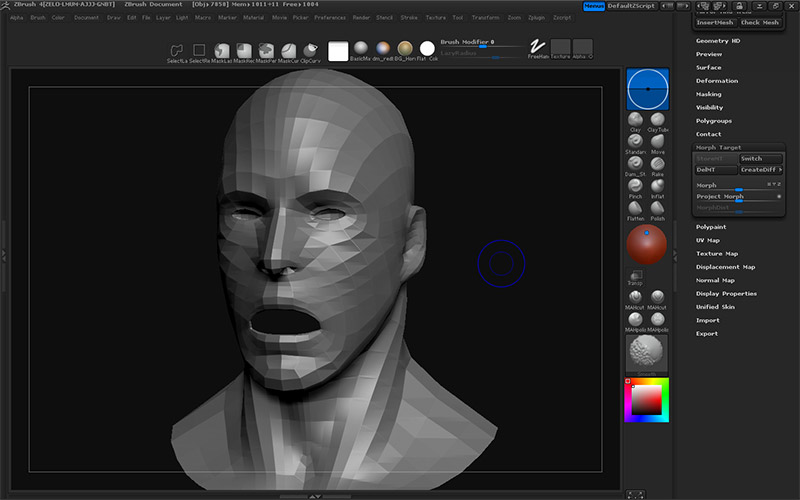Image resolution: width=800 pixels, height=500 pixels.
Task: Click the DelMT button
Action: 715,170
